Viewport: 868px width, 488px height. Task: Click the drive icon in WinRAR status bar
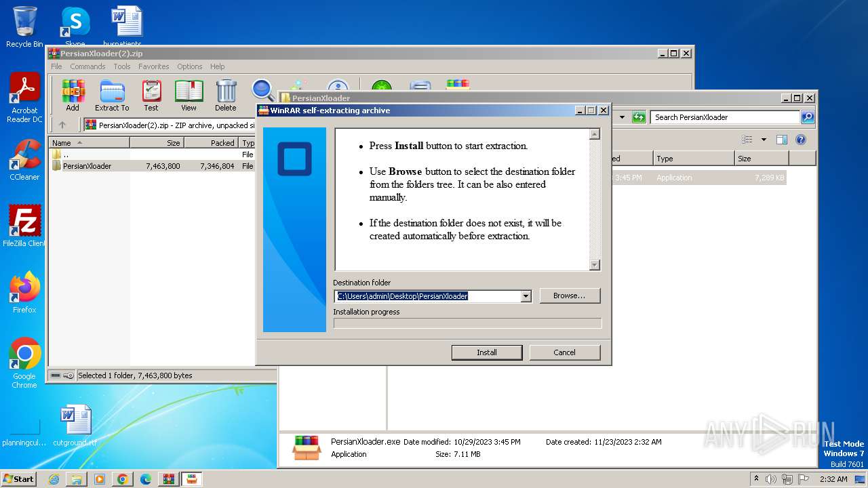56,375
